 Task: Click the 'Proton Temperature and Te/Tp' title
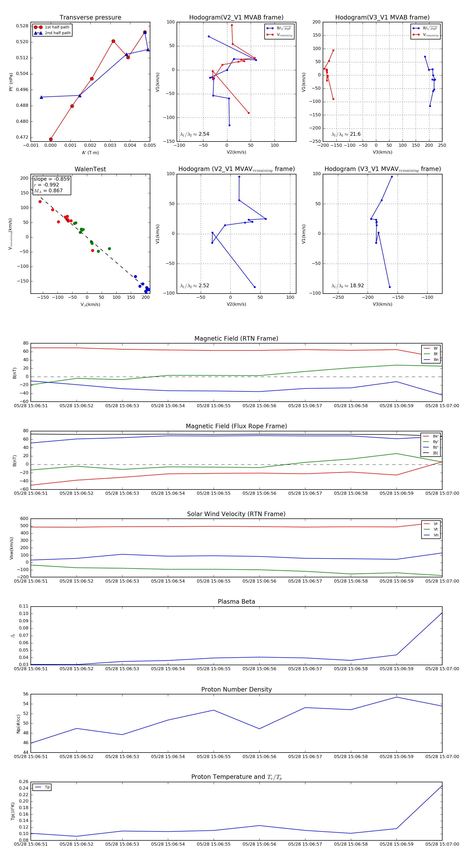tap(236, 777)
